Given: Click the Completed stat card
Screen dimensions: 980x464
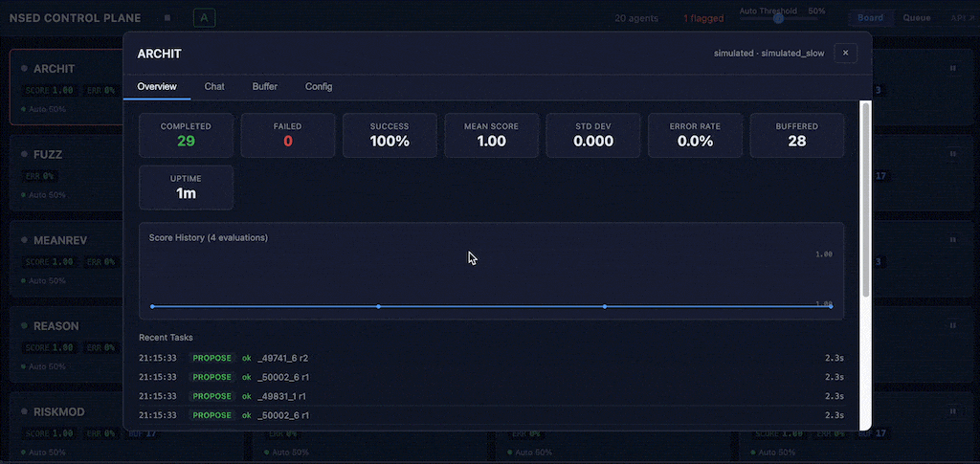Looking at the screenshot, I should [186, 135].
